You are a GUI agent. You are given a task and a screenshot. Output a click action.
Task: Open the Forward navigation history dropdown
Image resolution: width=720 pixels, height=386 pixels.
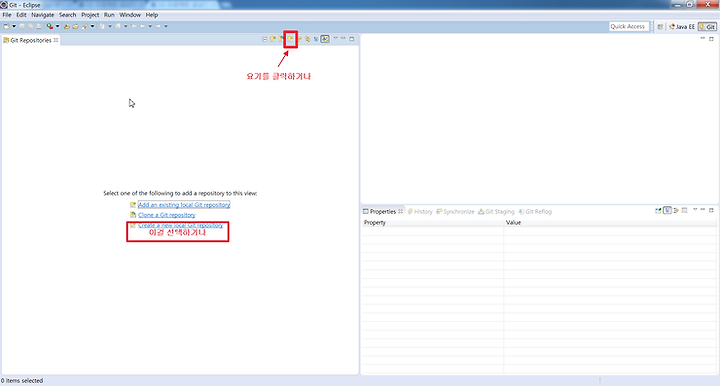coord(166,26)
